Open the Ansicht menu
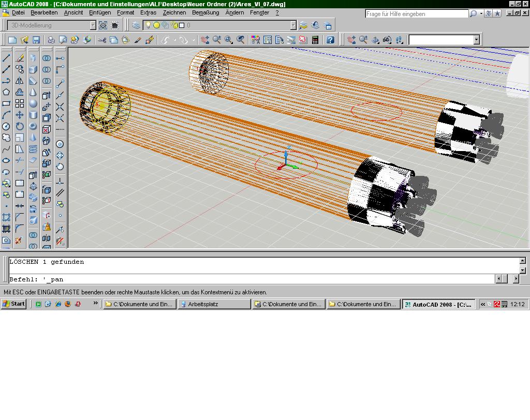The height and width of the screenshot is (420, 530). (73, 12)
